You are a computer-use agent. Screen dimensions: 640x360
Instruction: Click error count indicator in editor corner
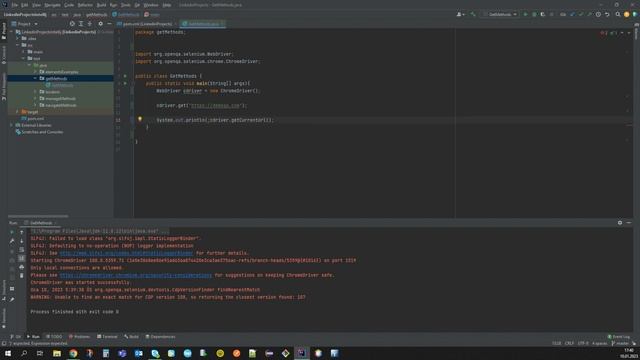pyautogui.click(x=604, y=33)
